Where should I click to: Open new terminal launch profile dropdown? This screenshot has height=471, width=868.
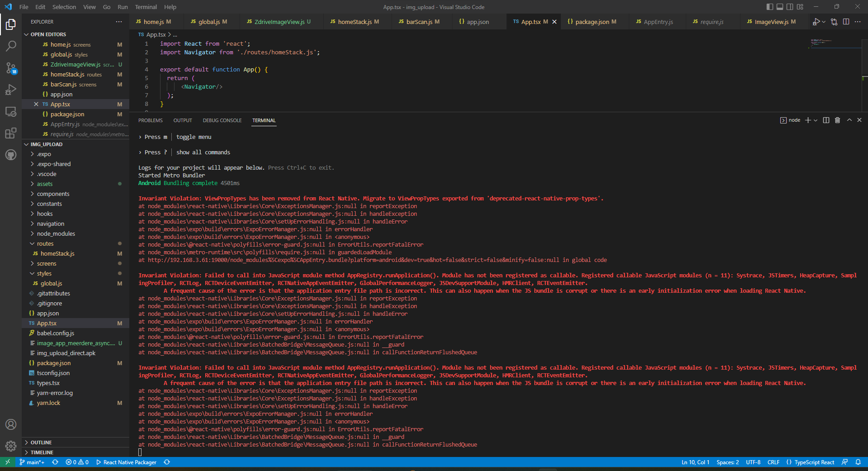tap(816, 120)
